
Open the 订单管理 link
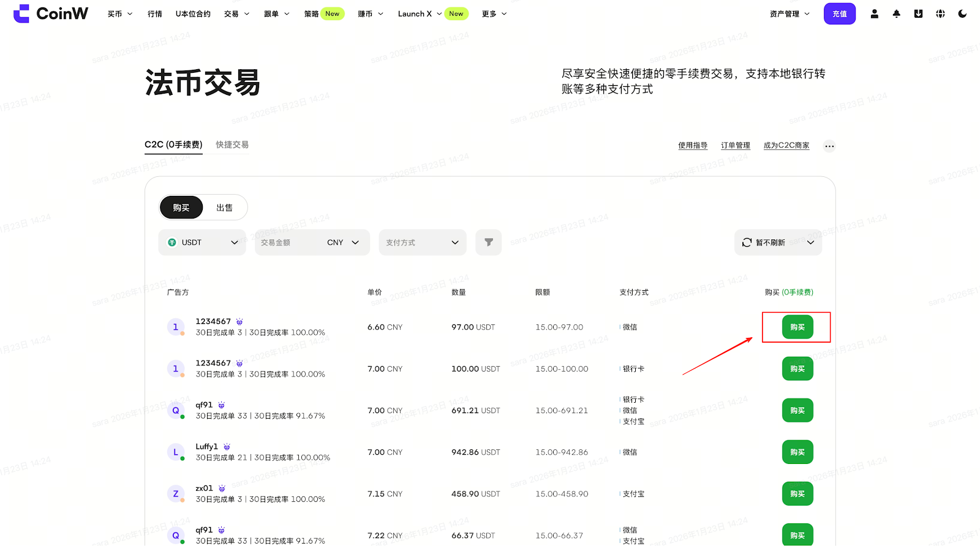pyautogui.click(x=735, y=146)
